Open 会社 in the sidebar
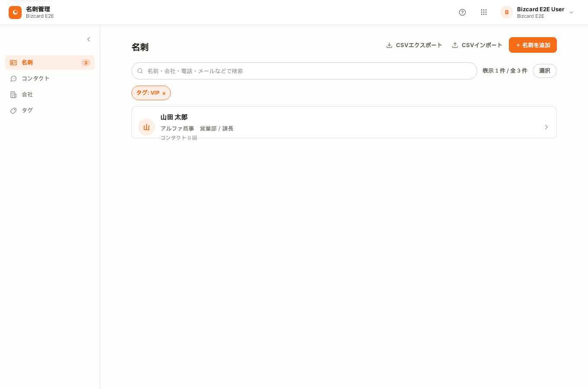Screen dimensions: 588x389 click(x=50, y=95)
